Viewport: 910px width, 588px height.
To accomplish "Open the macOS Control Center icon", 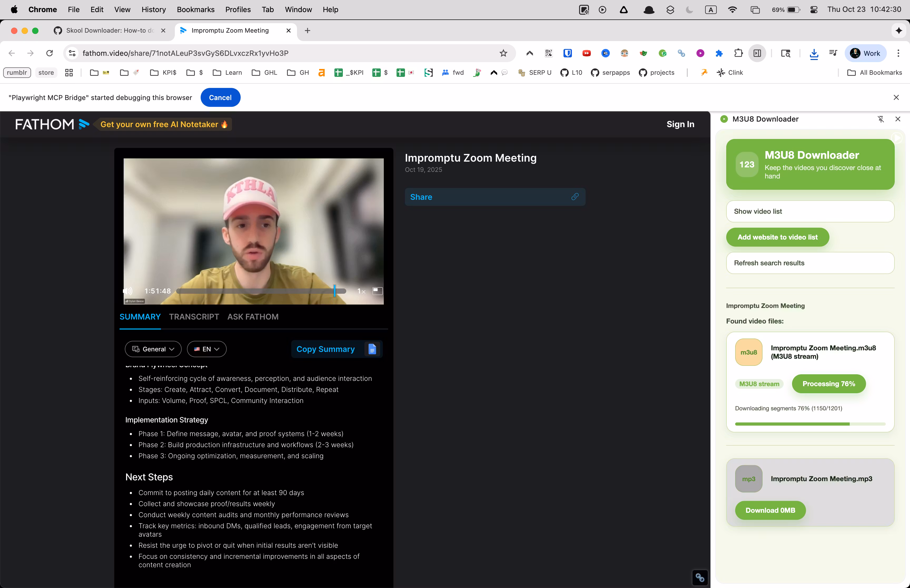I will point(814,9).
